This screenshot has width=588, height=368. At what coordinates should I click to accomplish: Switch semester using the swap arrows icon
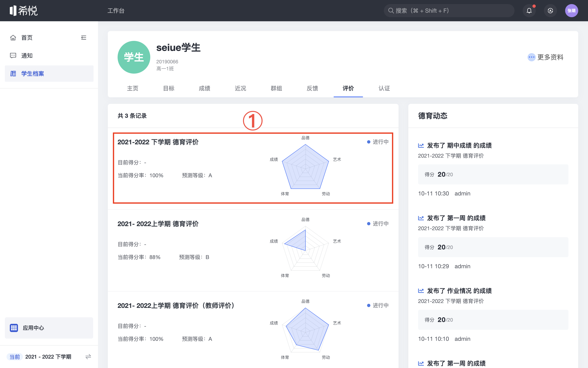click(88, 357)
